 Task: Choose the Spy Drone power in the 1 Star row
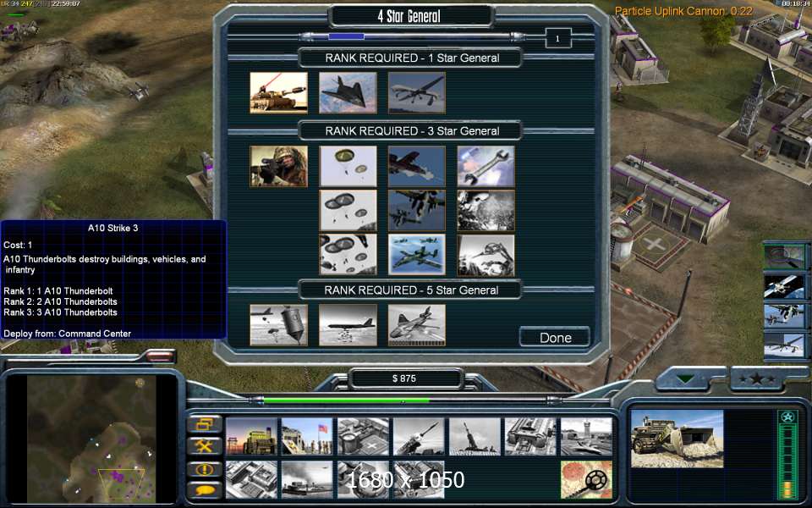(x=417, y=93)
